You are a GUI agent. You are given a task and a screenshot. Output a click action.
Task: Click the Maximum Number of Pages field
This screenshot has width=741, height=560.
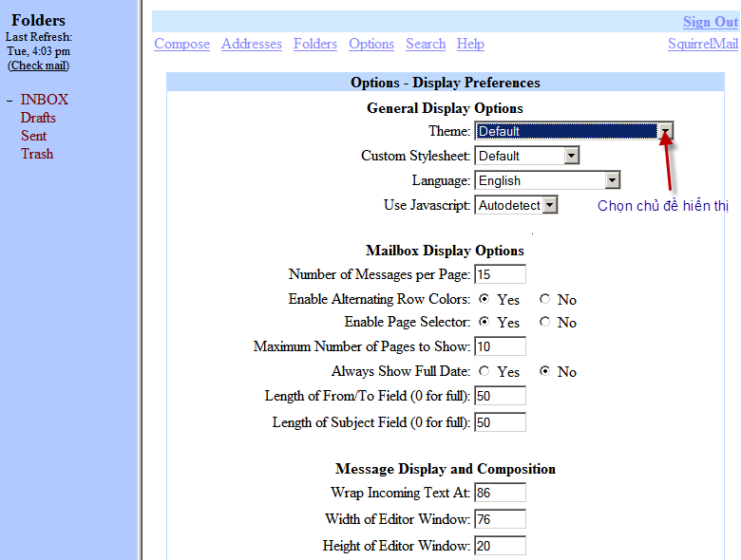click(500, 346)
